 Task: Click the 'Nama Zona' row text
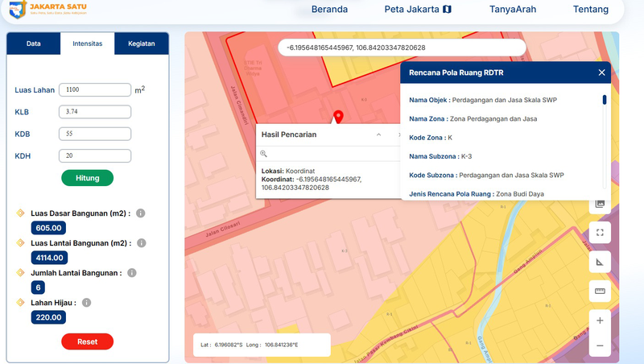473,118
